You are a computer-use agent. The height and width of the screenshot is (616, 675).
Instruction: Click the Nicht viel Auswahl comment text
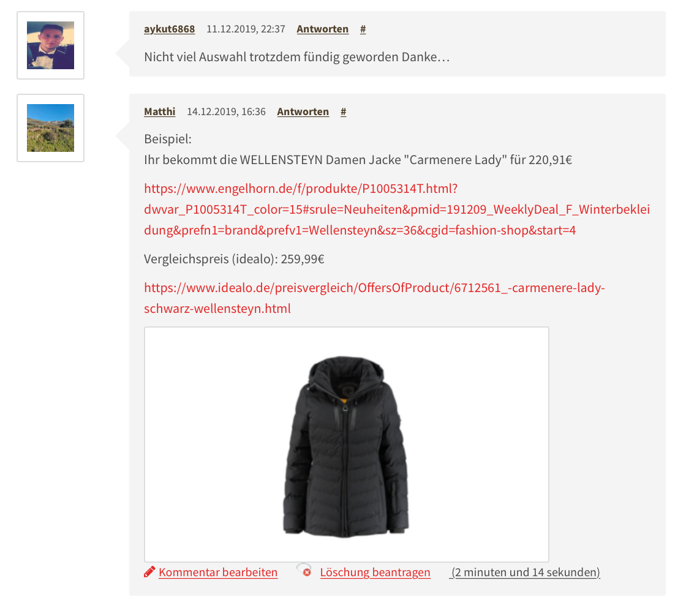pos(297,57)
